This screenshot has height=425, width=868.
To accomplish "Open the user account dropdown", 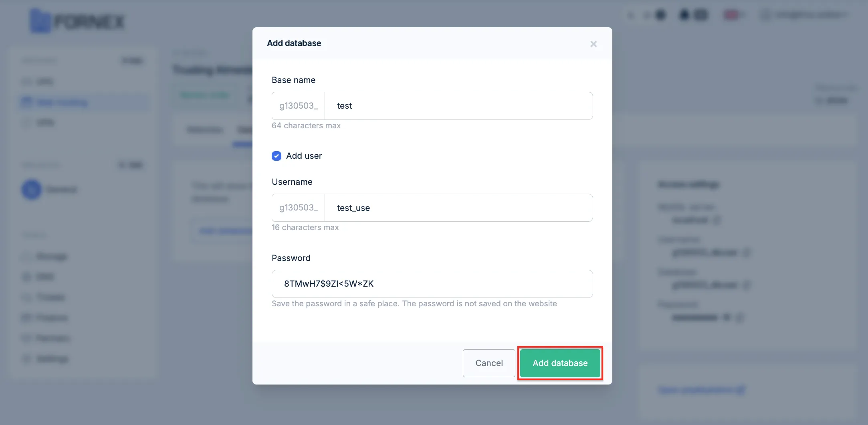I will coord(805,15).
